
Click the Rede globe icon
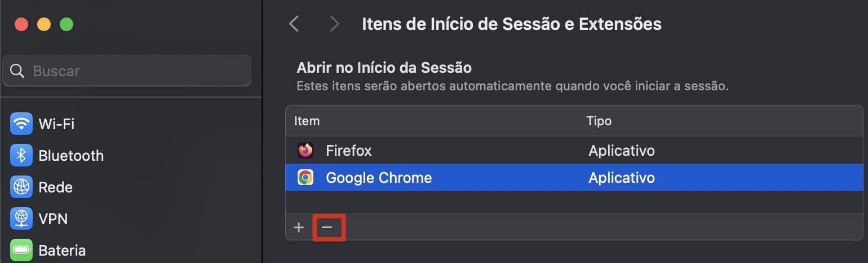click(x=21, y=187)
